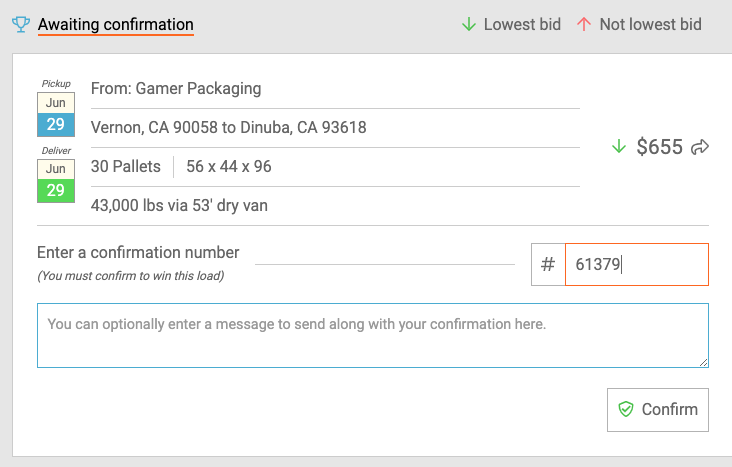
Task: Click the confirmation number input field
Action: (637, 264)
